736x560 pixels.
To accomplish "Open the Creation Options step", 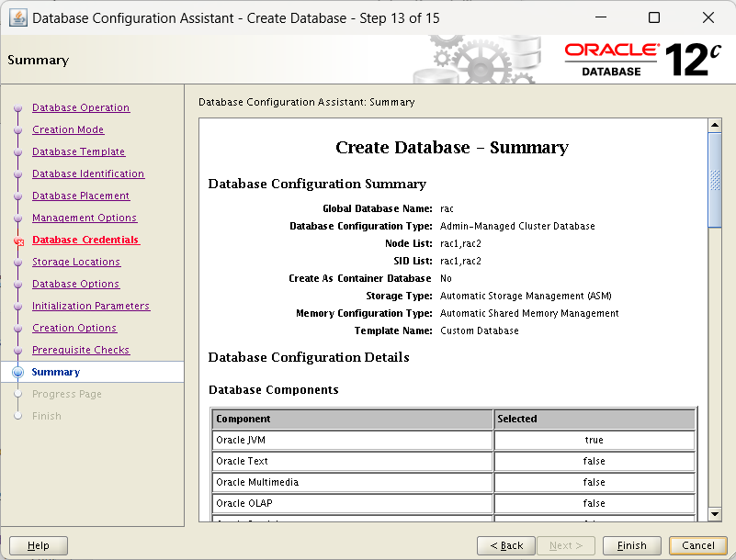I will (x=74, y=328).
